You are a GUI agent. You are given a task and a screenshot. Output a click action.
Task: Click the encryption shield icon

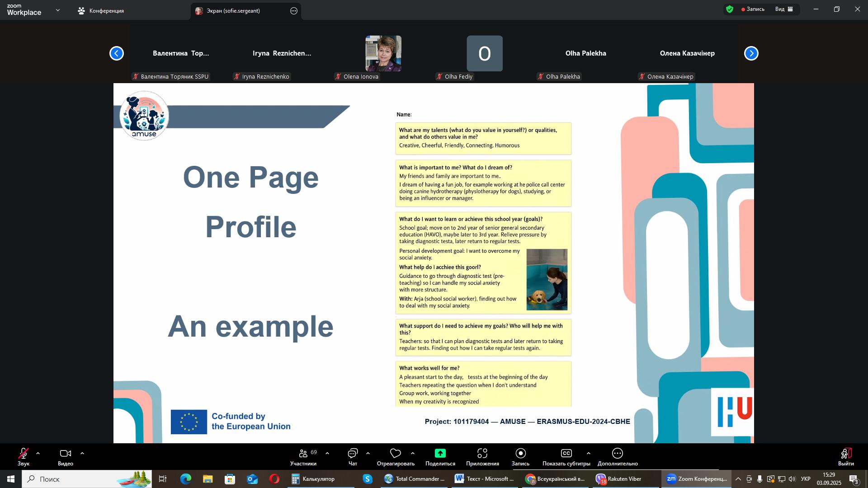click(729, 9)
